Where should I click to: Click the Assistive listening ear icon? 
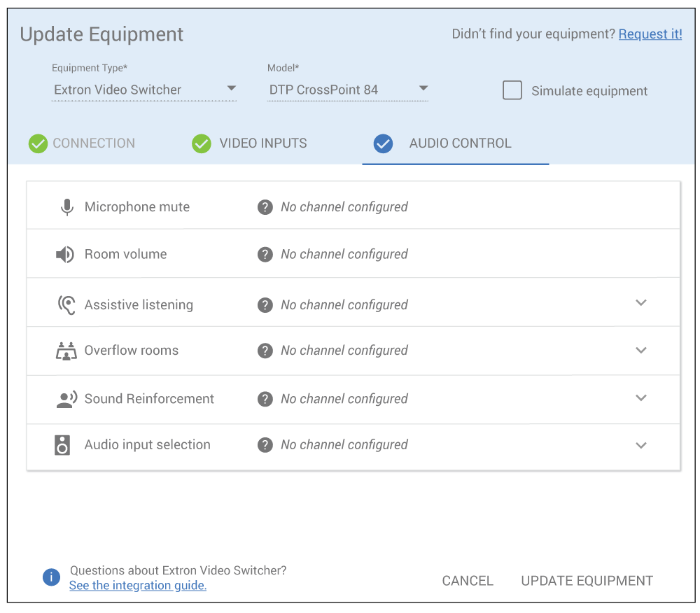tap(66, 305)
